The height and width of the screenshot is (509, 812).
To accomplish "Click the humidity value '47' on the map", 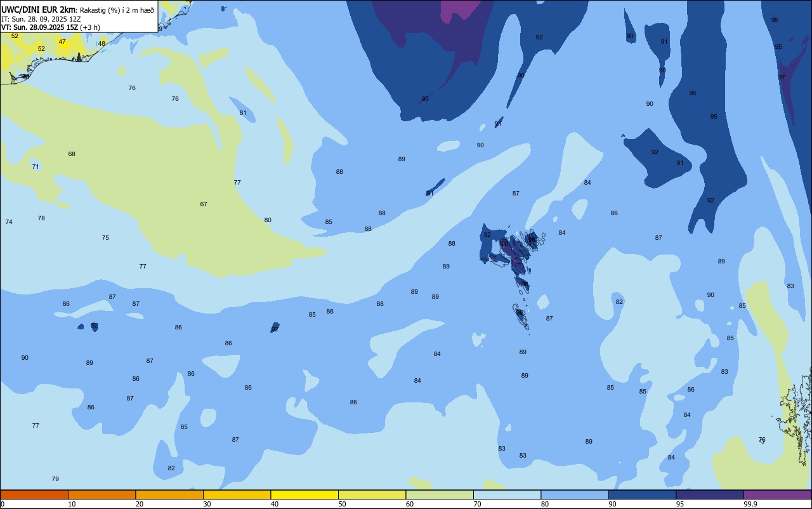I will [62, 42].
